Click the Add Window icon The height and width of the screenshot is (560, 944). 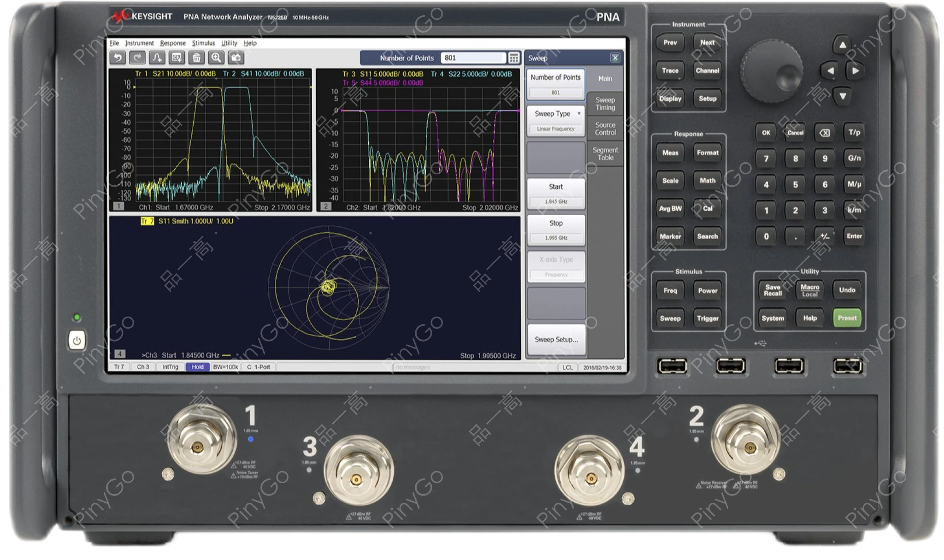point(177,58)
